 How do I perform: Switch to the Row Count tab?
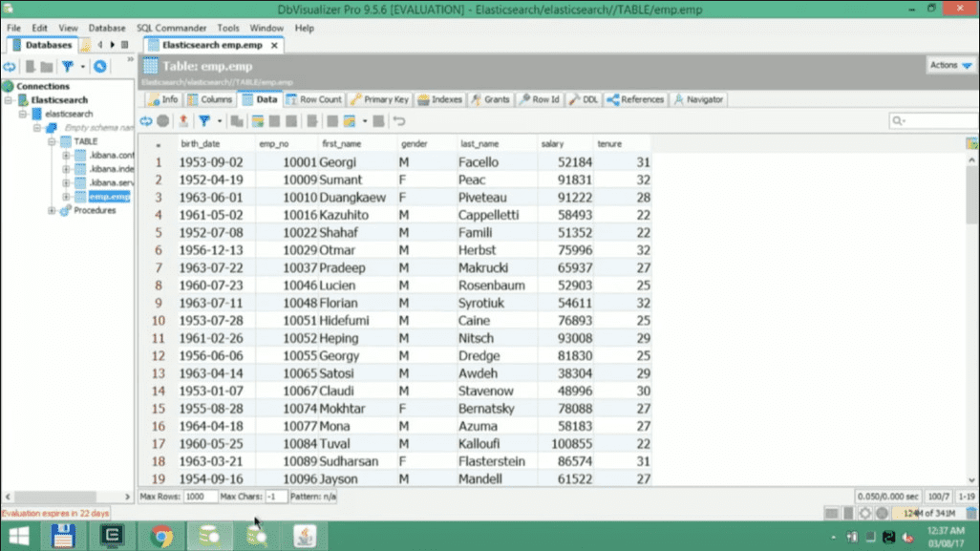click(x=313, y=99)
